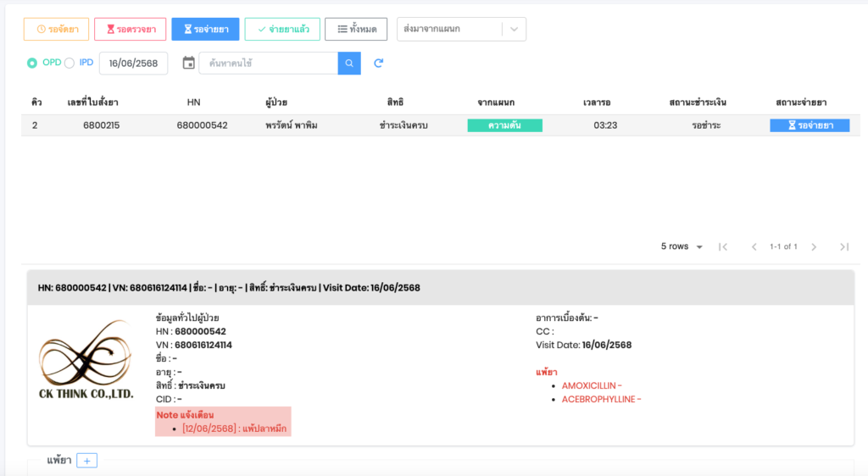Click the green ความดัน department badge
The image size is (868, 476).
coord(504,125)
